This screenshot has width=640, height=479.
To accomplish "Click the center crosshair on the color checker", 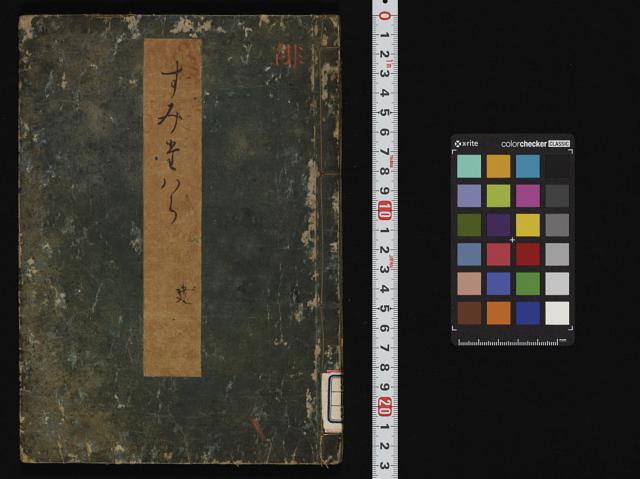I will coord(513,240).
